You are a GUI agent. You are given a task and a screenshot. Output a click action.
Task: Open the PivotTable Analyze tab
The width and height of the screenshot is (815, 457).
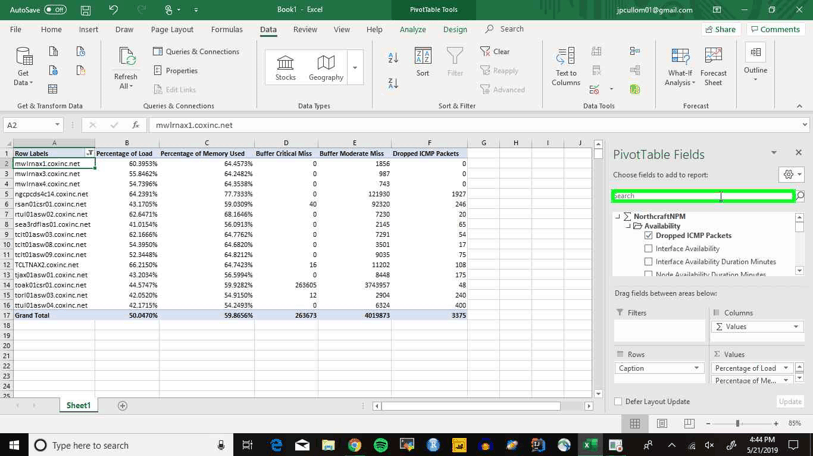(x=413, y=30)
